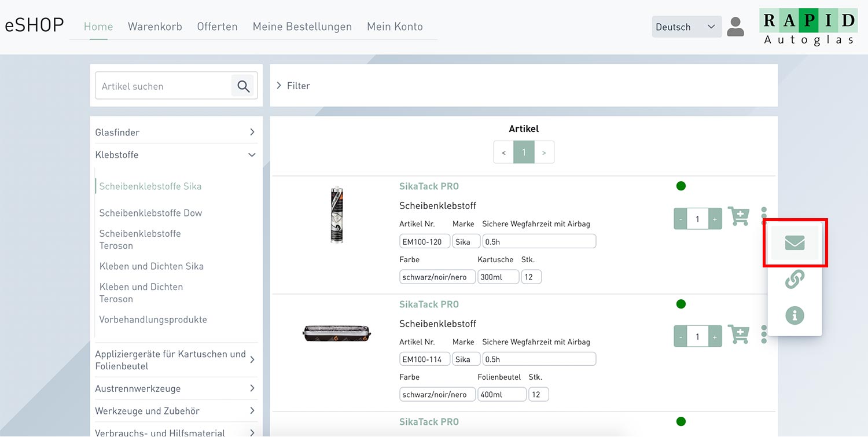
Task: Click the RAPID Autoglas logo
Action: (x=808, y=27)
